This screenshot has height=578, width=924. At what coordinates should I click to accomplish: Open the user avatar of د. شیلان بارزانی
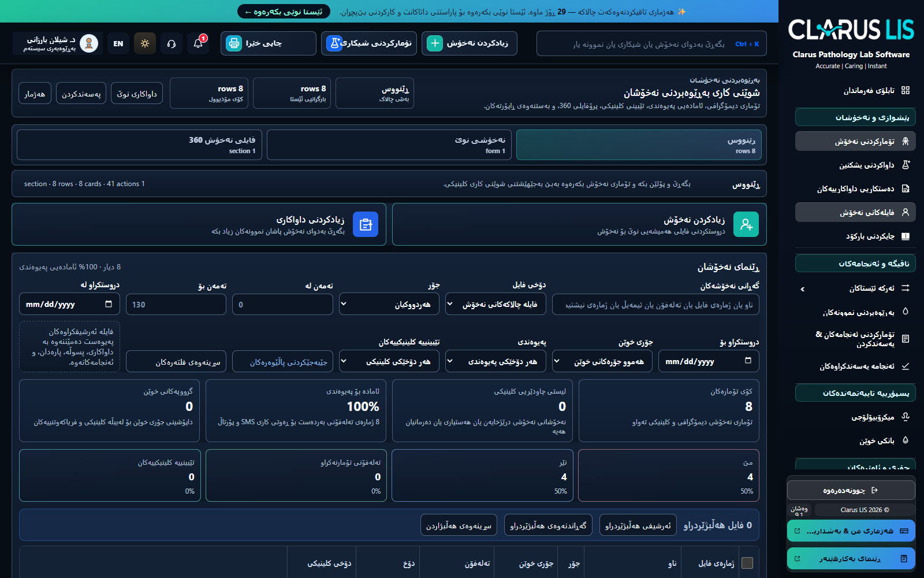[89, 43]
